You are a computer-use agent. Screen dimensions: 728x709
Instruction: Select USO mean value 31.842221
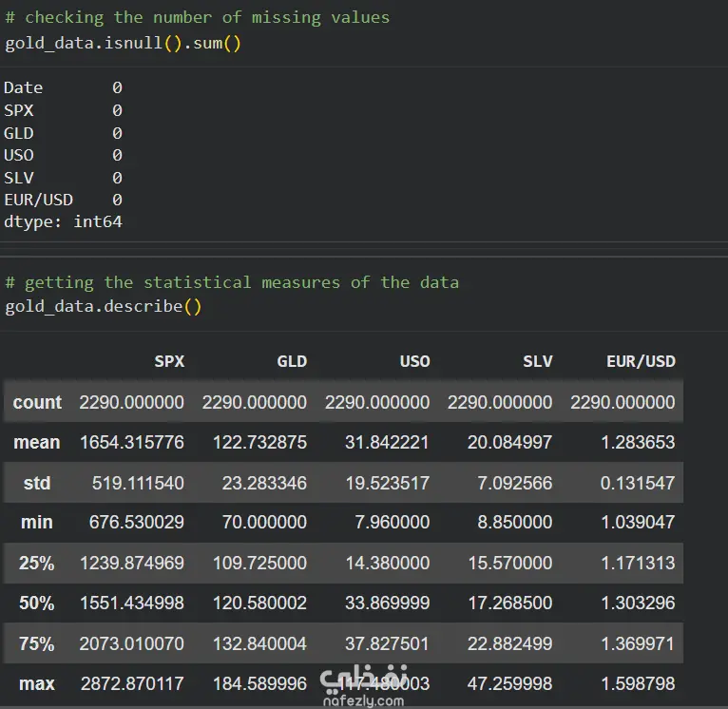(x=387, y=443)
